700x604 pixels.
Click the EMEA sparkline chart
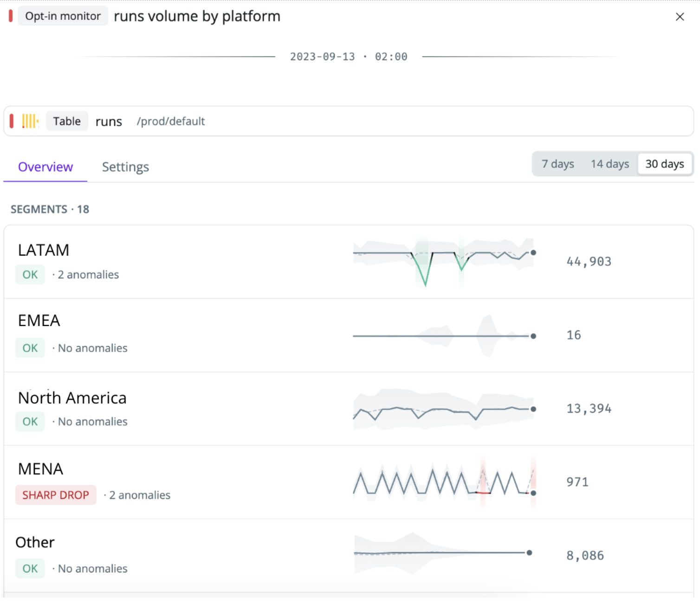(444, 336)
